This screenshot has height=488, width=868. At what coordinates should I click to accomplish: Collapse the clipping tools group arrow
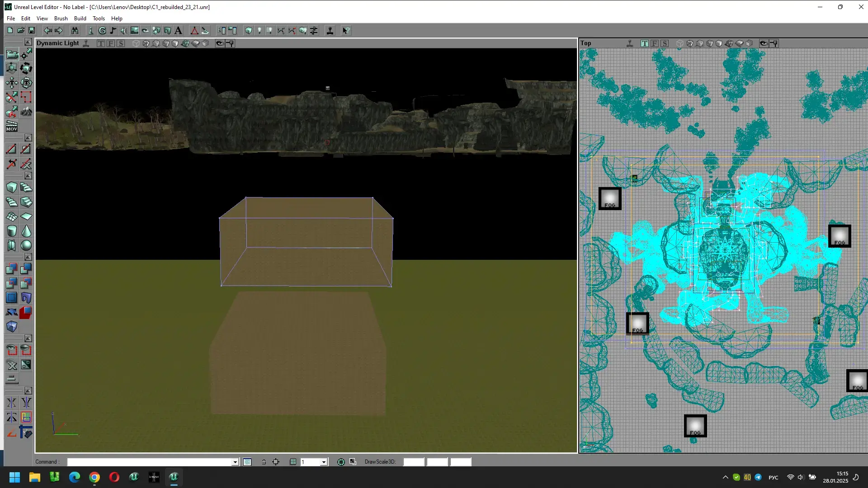[x=28, y=137]
